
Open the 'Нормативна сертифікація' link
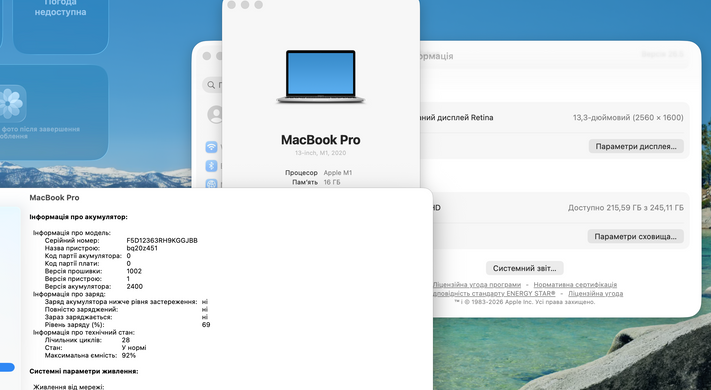(x=575, y=285)
